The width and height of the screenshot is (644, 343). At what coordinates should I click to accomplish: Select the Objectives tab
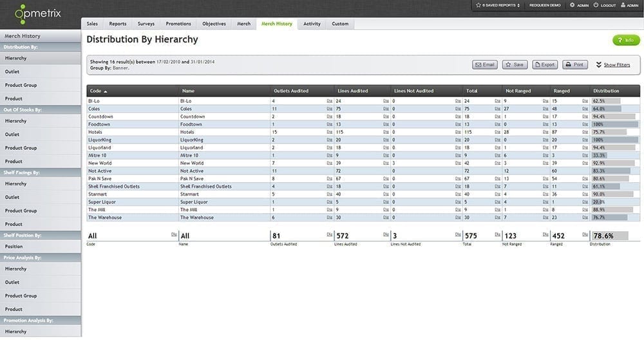pos(214,24)
